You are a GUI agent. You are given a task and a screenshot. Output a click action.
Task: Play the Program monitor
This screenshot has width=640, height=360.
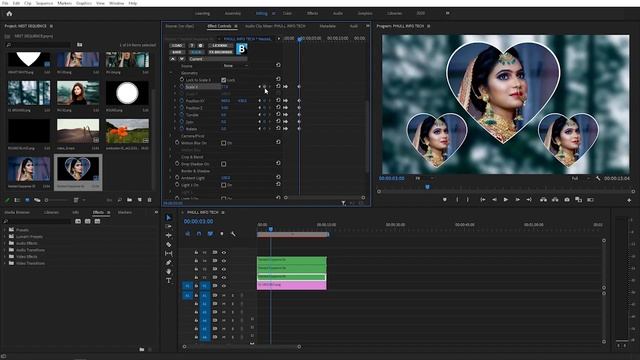pyautogui.click(x=506, y=200)
